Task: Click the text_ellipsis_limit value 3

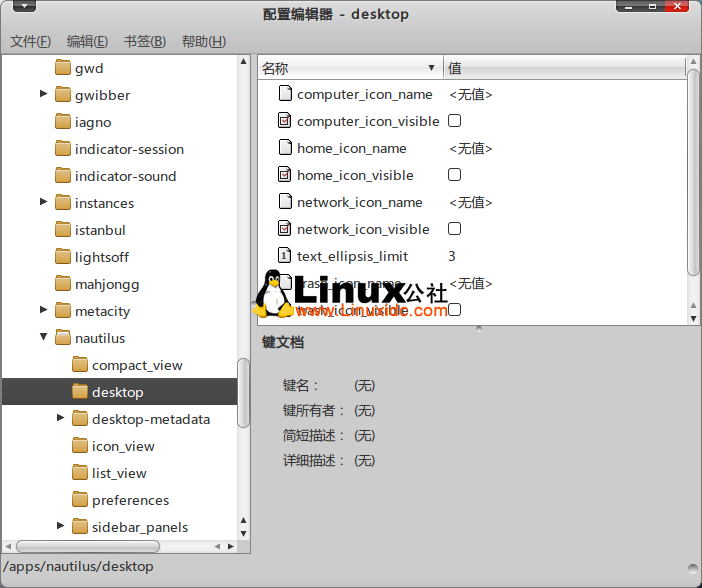Action: (452, 256)
